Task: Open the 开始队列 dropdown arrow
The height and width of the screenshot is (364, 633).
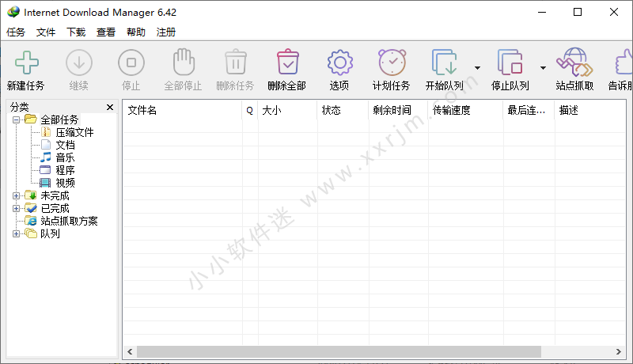Action: [477, 68]
